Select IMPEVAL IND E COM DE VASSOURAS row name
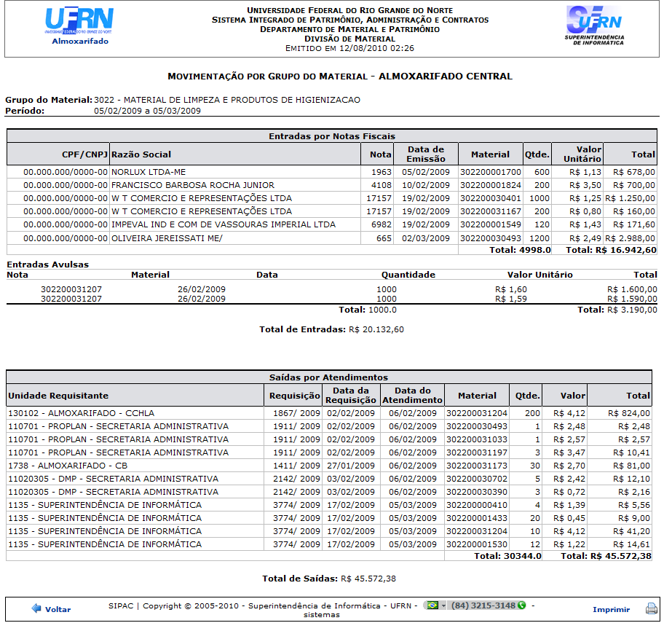 pos(224,224)
